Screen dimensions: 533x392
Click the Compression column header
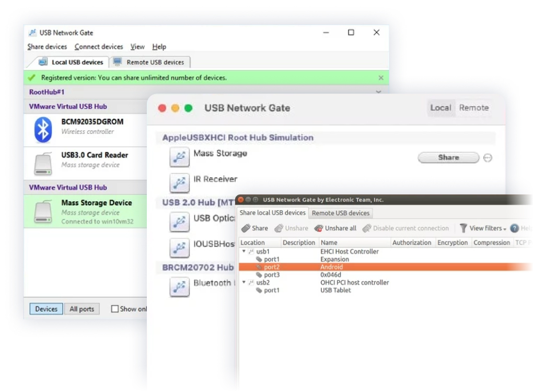pos(492,243)
